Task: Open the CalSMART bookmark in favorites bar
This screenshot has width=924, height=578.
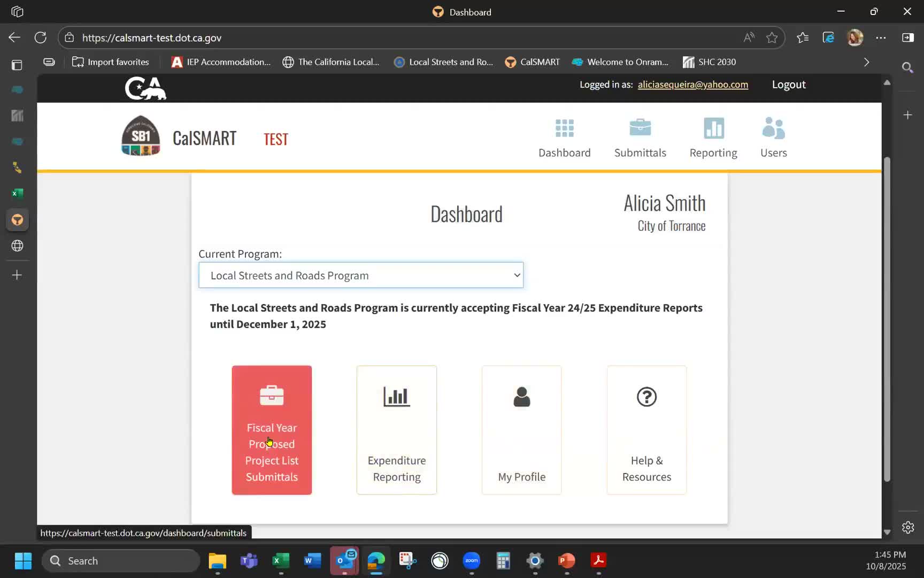Action: (x=533, y=62)
